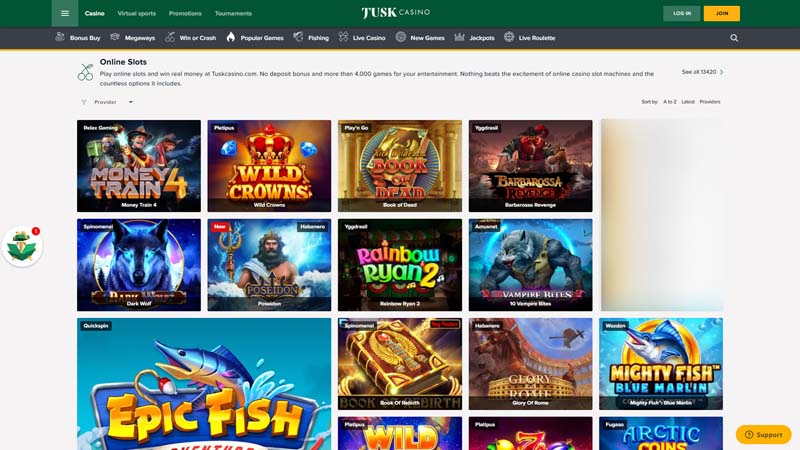Select Live Casino category

(x=369, y=38)
